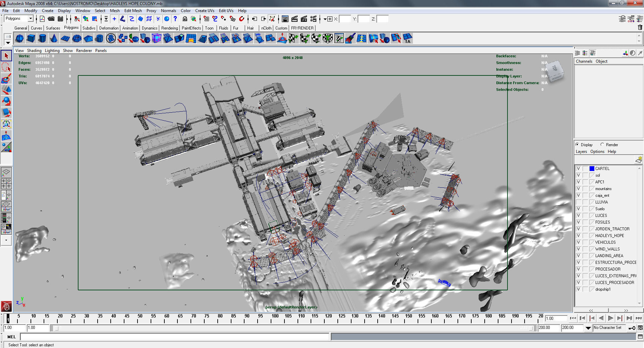Activate the Paint Selection tool
Image resolution: width=644 pixels, height=348 pixels.
(6, 78)
